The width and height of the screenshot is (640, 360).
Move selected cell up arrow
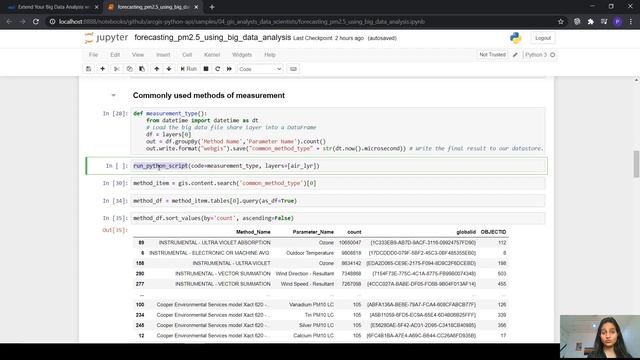(157, 69)
